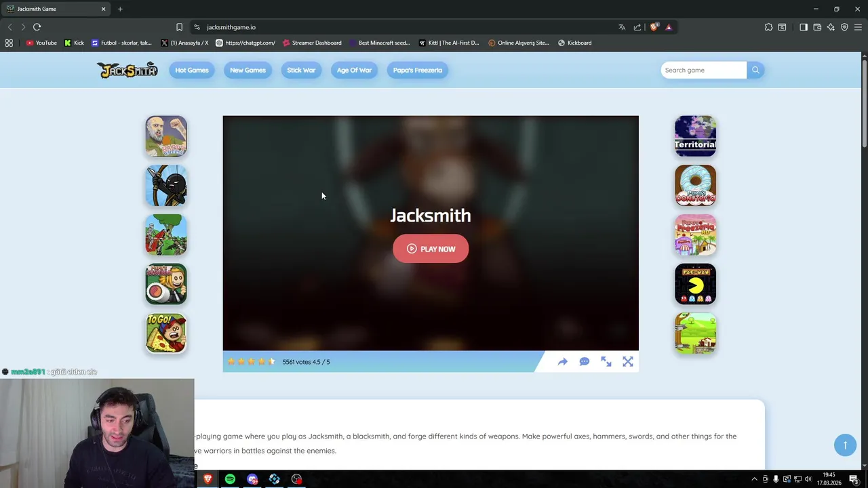868x488 pixels.
Task: Open the YouTube bookmark
Action: [41, 43]
